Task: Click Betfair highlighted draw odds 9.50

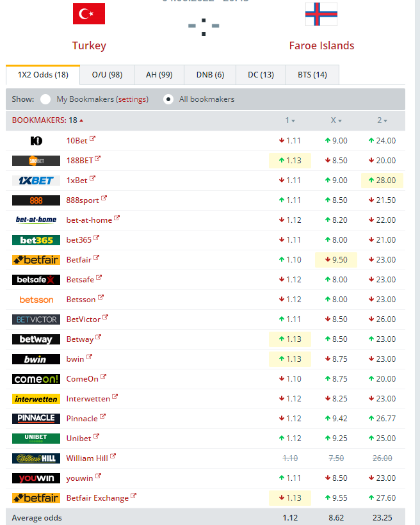Action: click(336, 260)
